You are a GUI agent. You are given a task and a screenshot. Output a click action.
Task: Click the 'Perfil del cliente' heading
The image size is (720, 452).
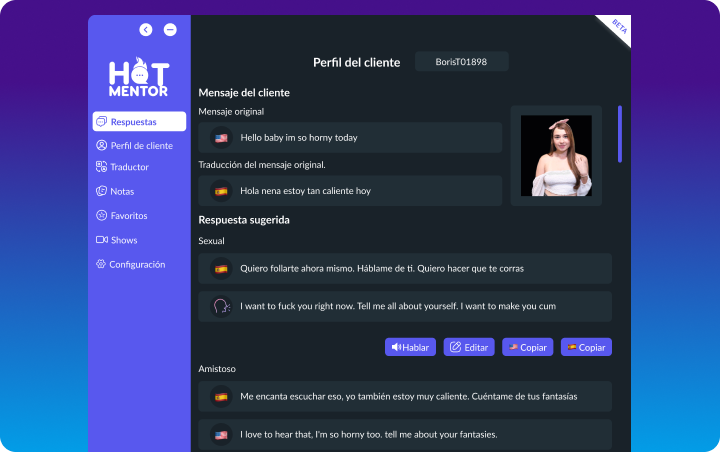click(356, 62)
